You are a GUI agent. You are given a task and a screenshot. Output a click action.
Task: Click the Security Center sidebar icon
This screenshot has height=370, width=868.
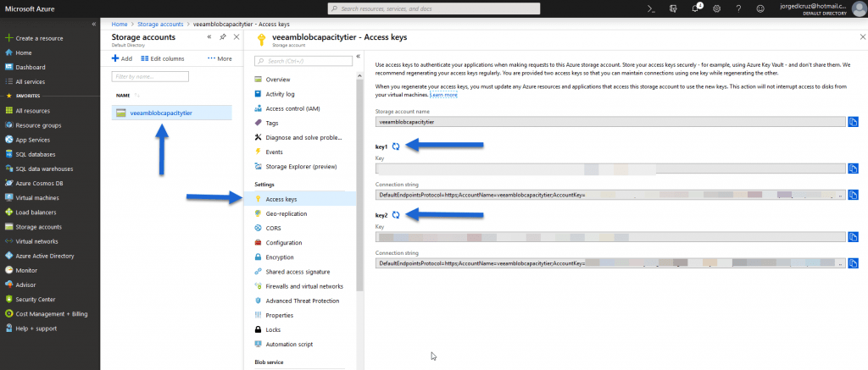click(8, 299)
